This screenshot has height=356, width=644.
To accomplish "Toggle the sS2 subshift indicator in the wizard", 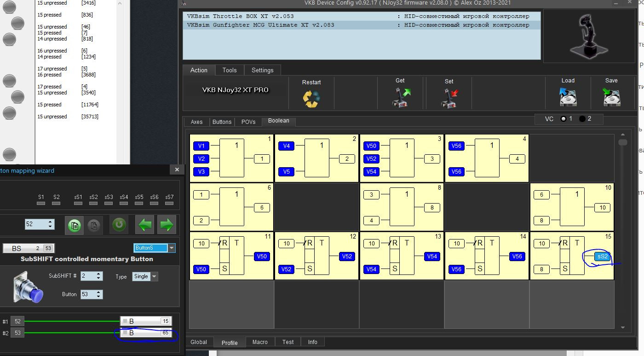I will point(93,203).
